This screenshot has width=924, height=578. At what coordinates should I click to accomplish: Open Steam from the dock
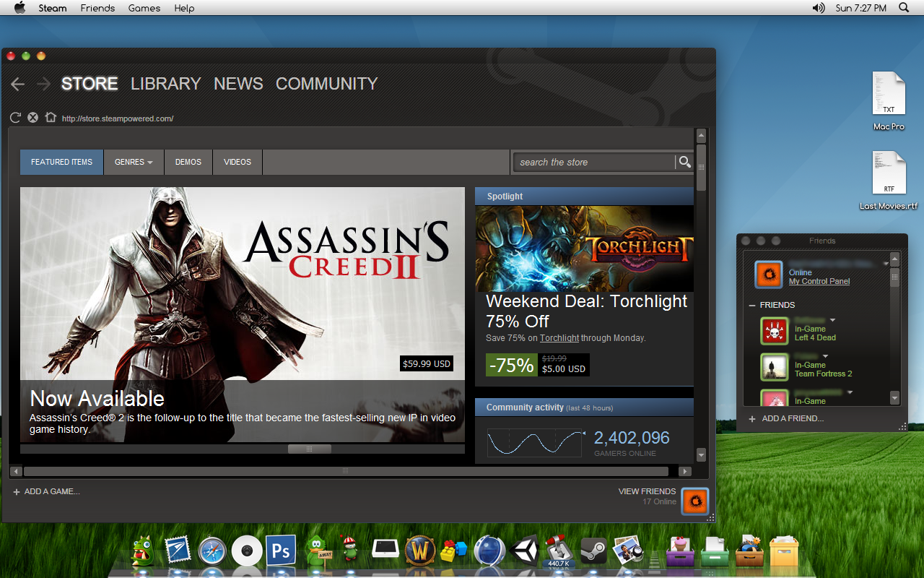pyautogui.click(x=593, y=551)
